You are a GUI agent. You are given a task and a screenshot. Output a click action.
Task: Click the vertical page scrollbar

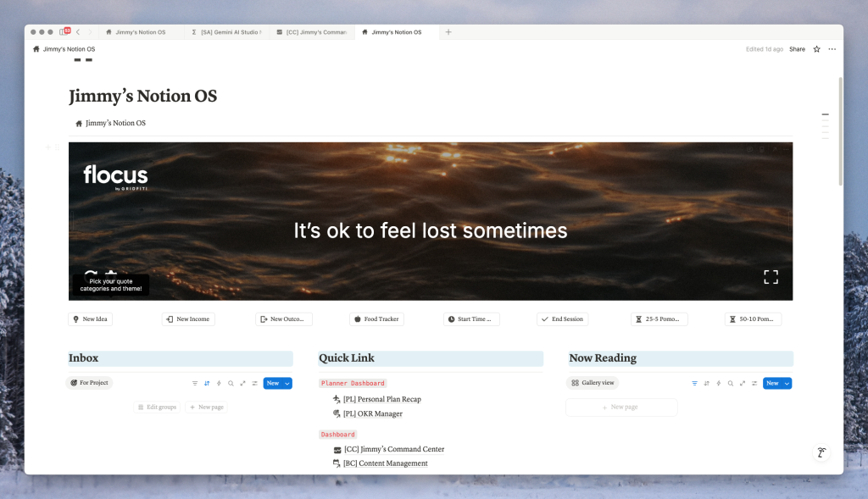coord(840,131)
